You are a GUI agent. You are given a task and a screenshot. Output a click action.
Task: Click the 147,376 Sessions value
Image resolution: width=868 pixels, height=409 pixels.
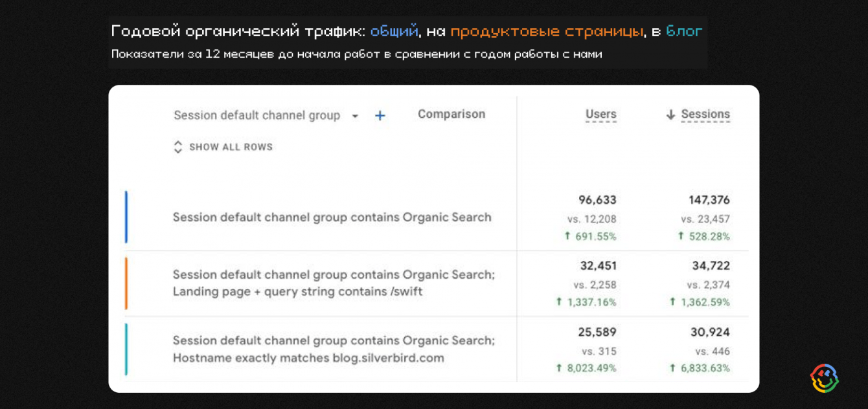pos(709,200)
